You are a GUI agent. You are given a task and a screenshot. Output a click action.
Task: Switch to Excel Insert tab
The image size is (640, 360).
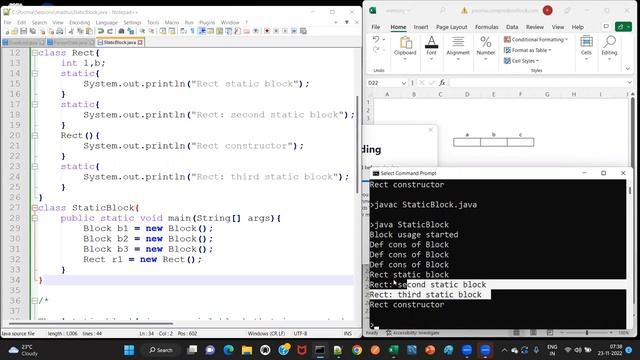(421, 27)
